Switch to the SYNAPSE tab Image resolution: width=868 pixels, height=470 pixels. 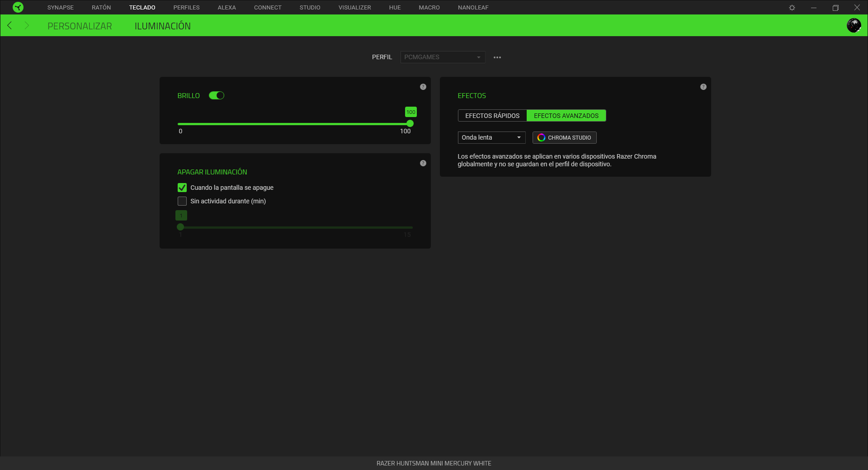pos(61,8)
